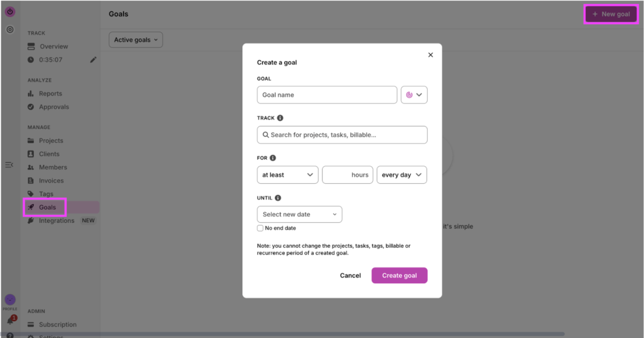
Task: Click the Create goal button
Action: [399, 276]
